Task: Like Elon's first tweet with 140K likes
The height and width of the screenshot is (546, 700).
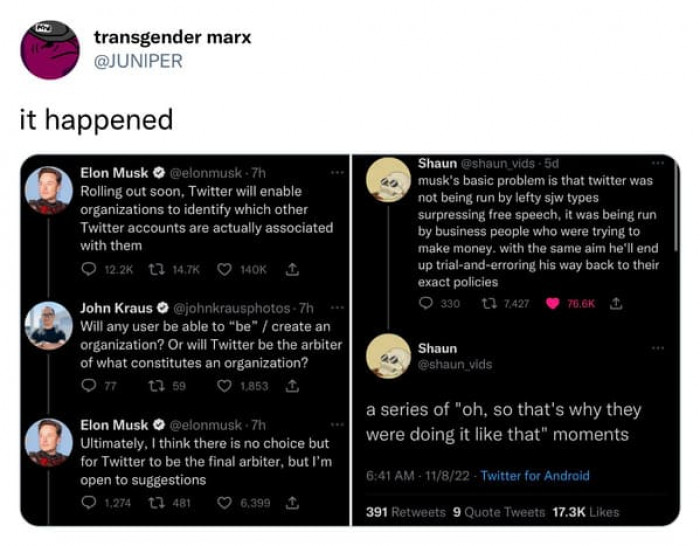Action: click(x=225, y=268)
